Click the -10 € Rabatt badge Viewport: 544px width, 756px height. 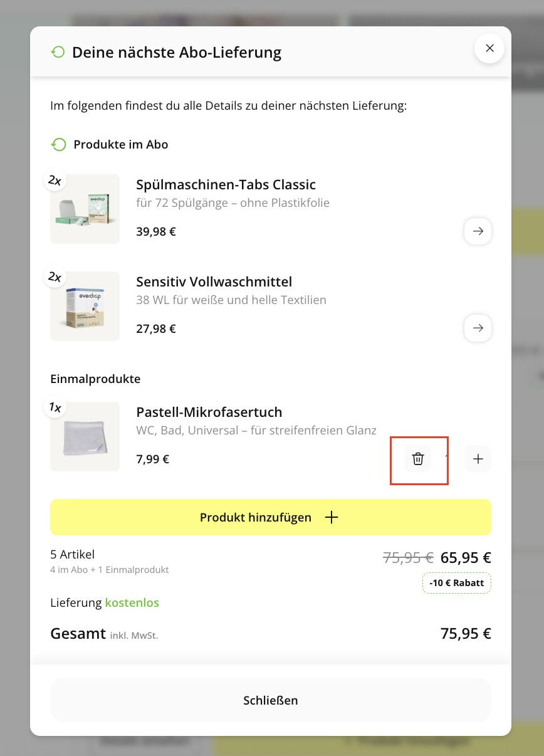point(456,583)
